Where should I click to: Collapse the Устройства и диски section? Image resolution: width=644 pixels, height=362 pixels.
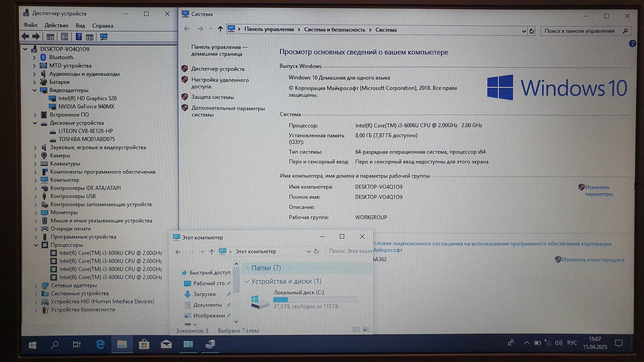point(247,281)
